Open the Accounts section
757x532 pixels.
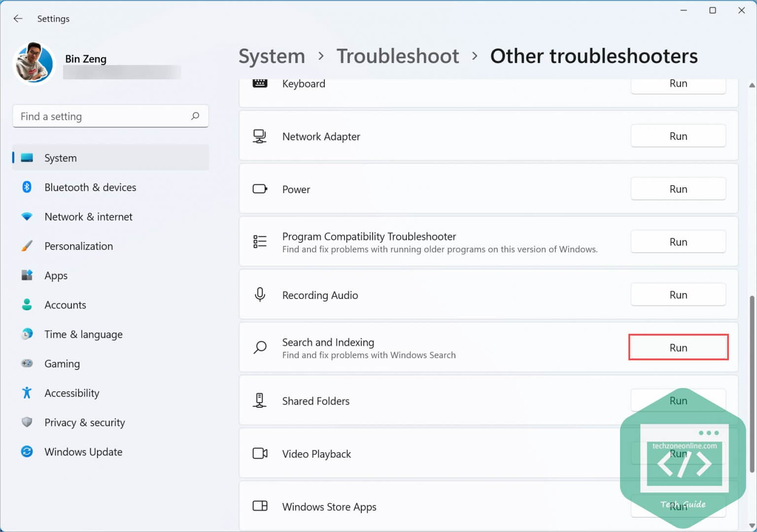click(65, 305)
